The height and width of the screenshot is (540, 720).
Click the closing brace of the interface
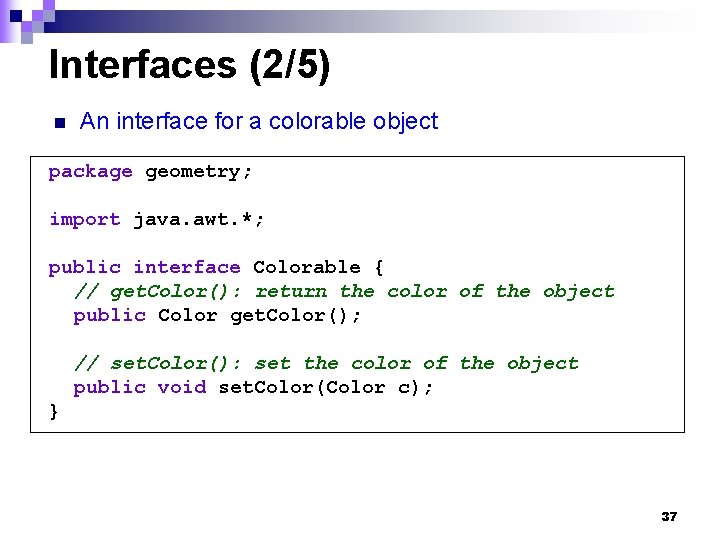click(53, 411)
